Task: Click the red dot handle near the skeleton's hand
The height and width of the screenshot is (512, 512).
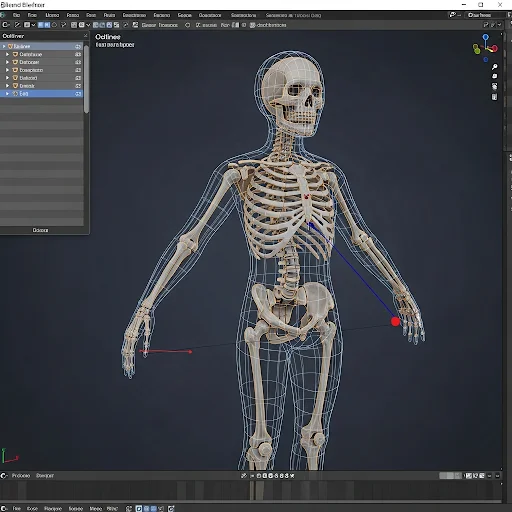Action: (x=395, y=322)
